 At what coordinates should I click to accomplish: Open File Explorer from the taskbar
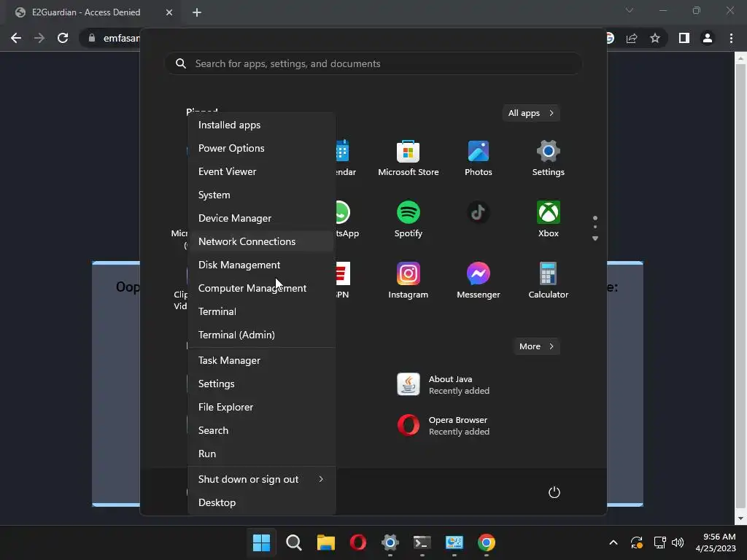[x=326, y=542]
